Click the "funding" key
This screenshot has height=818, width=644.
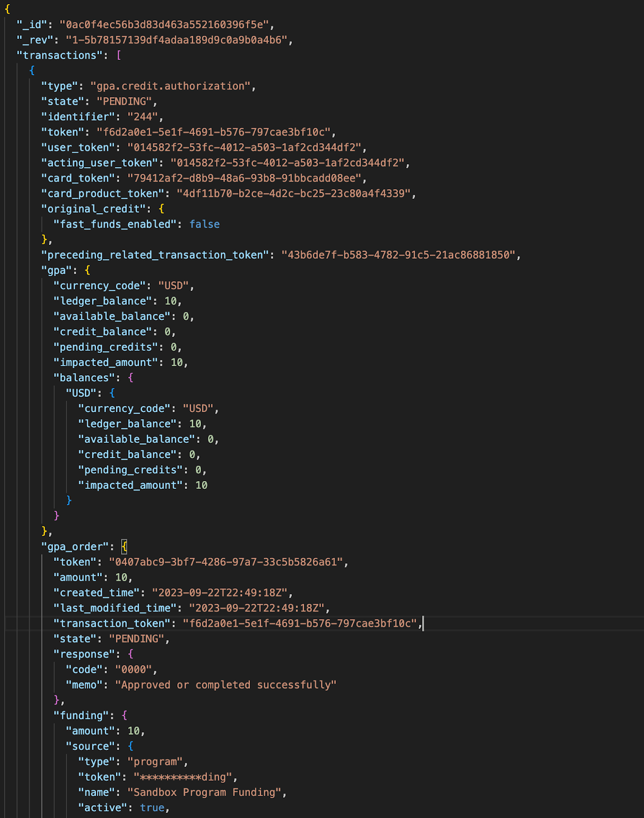click(81, 715)
